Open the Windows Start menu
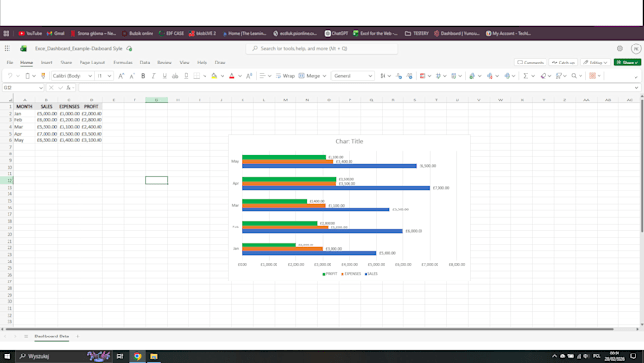Screen dimensions: 644x363 pos(7,356)
